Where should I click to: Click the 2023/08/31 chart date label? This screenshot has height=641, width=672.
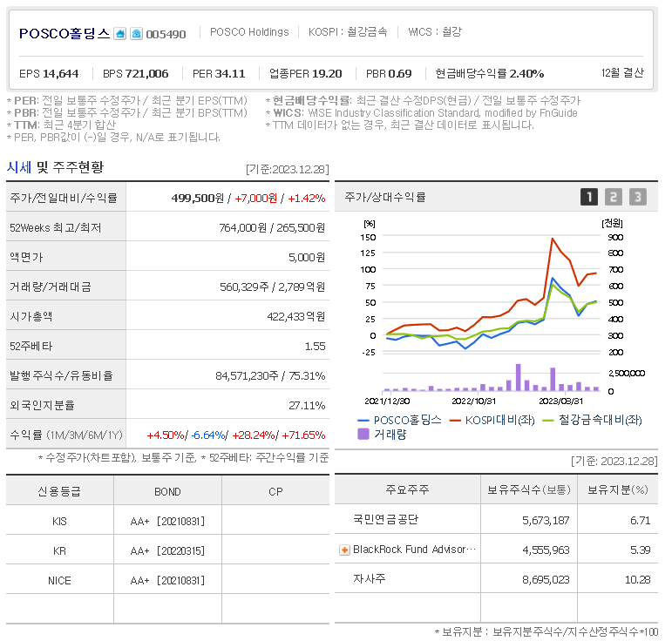point(560,401)
